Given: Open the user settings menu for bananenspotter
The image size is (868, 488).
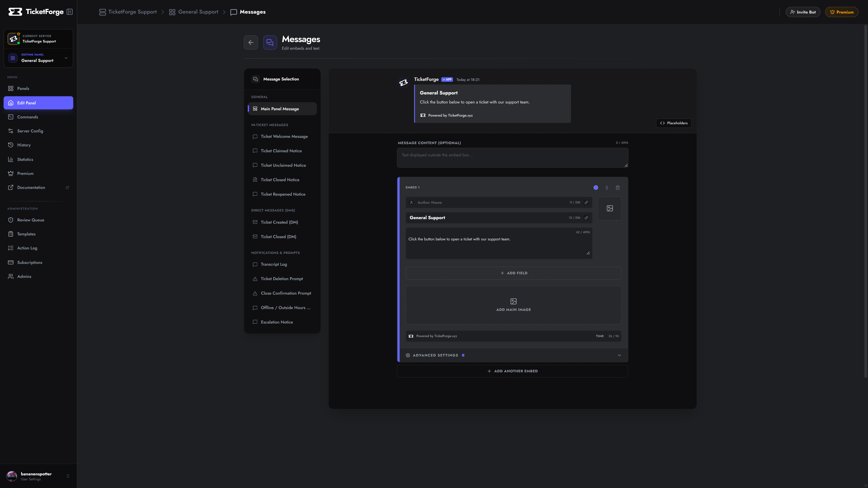Looking at the screenshot, I should click(x=38, y=476).
